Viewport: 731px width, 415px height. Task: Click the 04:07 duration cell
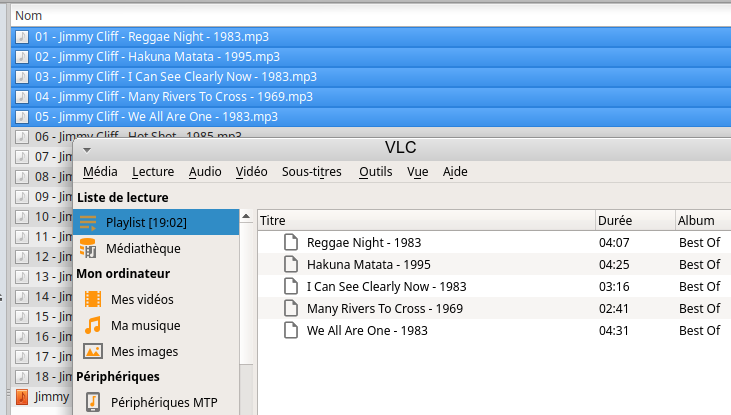(614, 242)
